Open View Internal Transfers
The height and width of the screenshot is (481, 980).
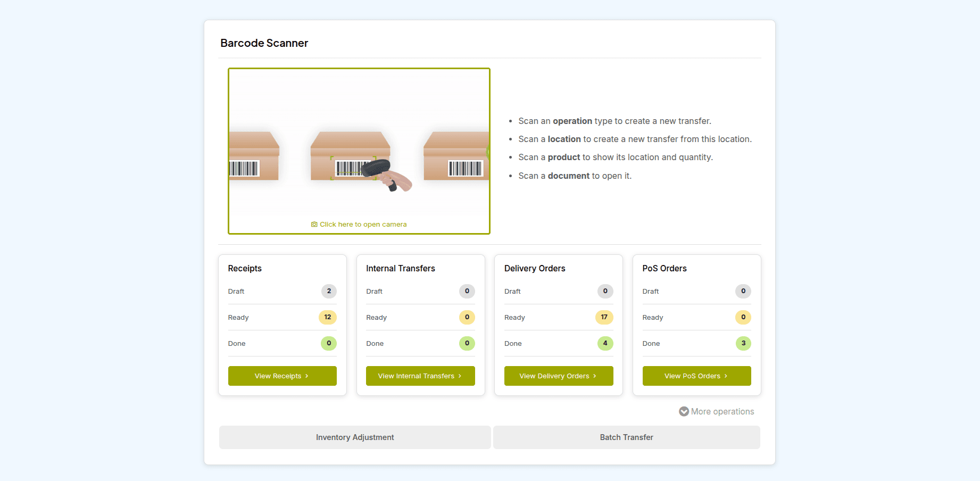(420, 376)
